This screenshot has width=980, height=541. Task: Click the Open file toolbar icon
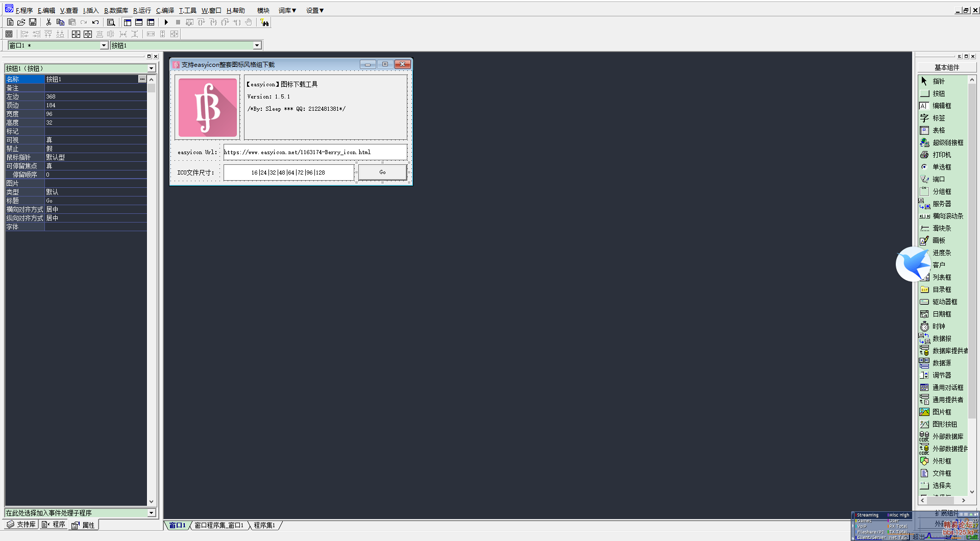[x=21, y=22]
